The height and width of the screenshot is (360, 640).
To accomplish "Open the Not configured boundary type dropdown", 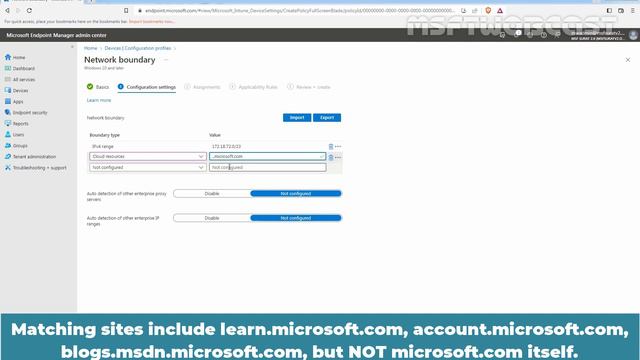I will [x=148, y=167].
